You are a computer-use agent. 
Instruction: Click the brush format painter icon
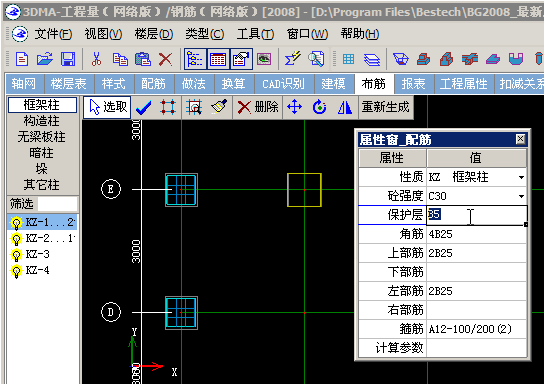[219, 107]
